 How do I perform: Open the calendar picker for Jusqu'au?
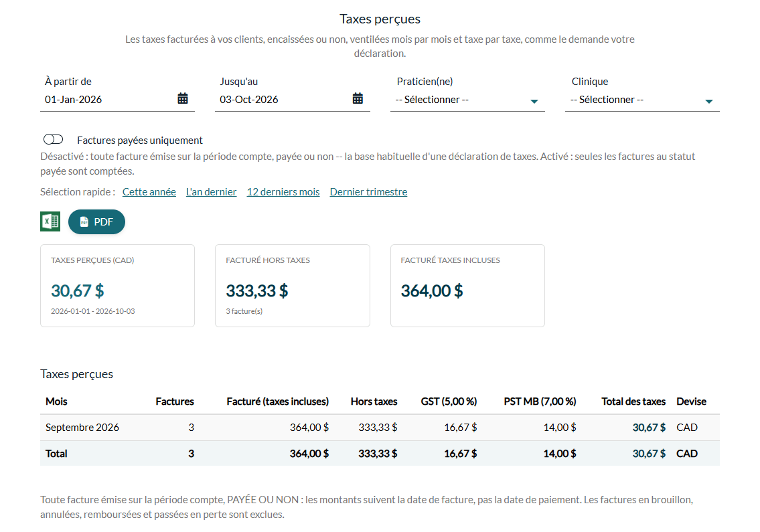(358, 98)
